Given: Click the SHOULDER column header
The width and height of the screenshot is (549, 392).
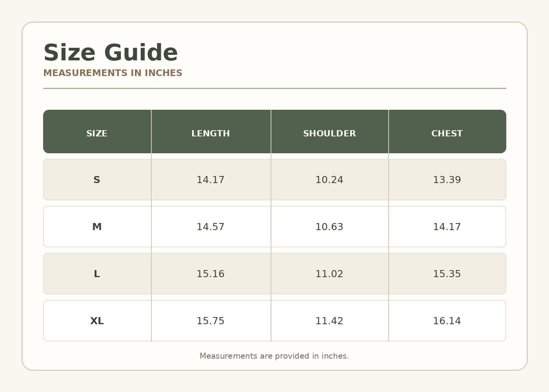Looking at the screenshot, I should (329, 134).
